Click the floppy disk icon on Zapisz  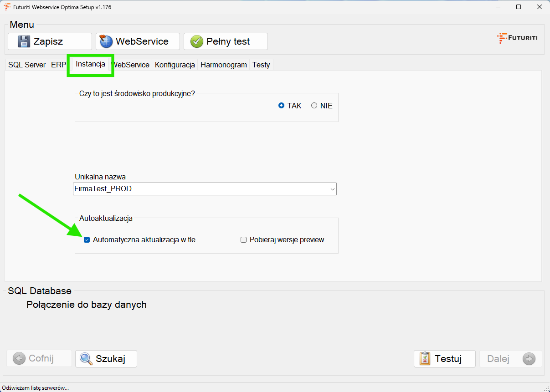pyautogui.click(x=24, y=41)
